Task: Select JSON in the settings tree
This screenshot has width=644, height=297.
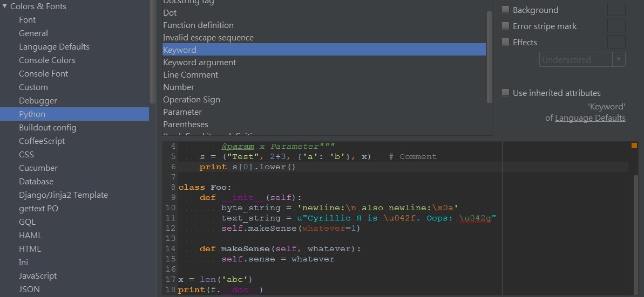Action: (30, 289)
